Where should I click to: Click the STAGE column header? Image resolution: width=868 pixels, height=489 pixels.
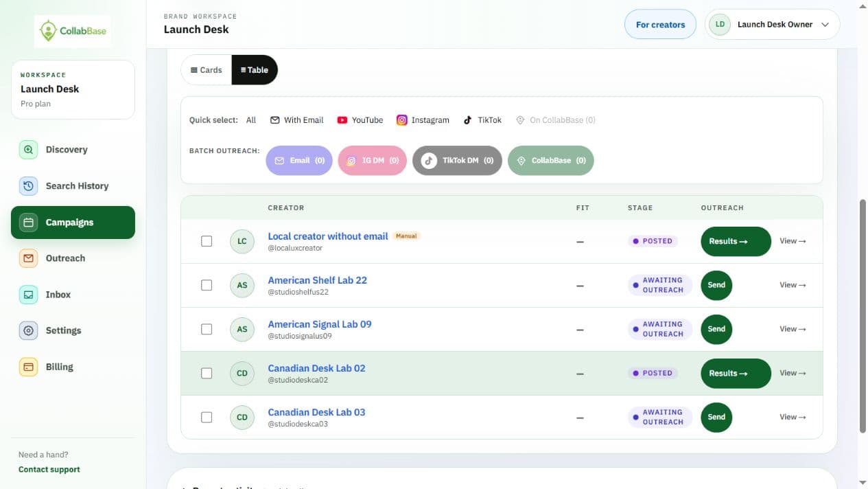[x=640, y=208]
